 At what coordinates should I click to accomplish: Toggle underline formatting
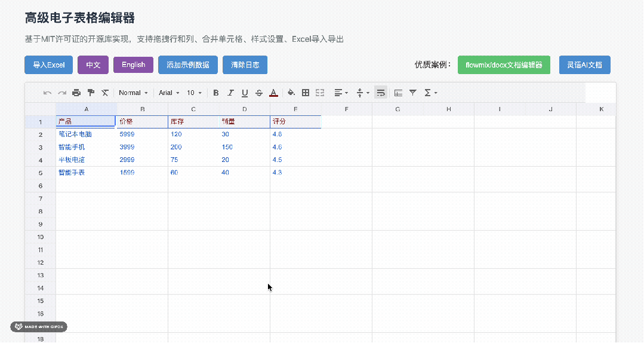245,93
